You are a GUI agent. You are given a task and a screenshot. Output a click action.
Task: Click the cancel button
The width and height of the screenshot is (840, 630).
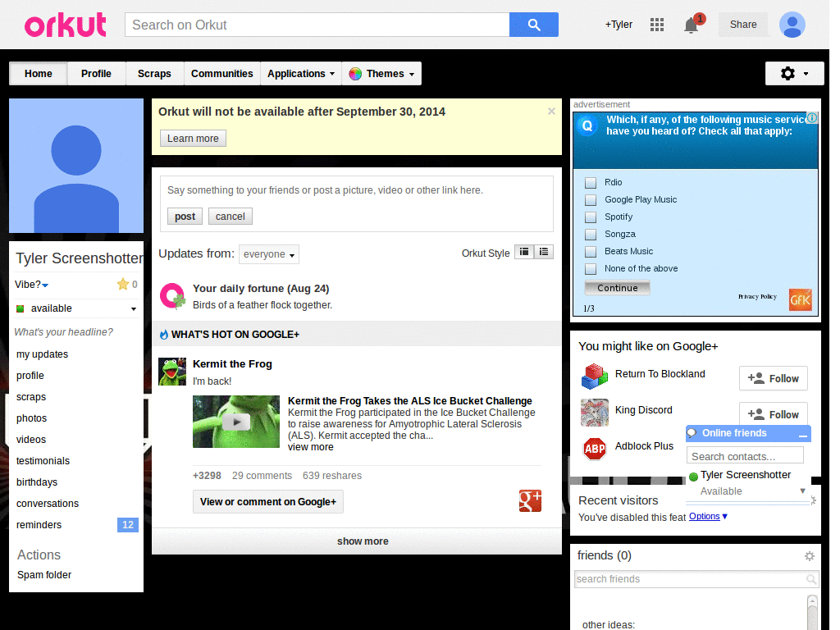pyautogui.click(x=231, y=217)
